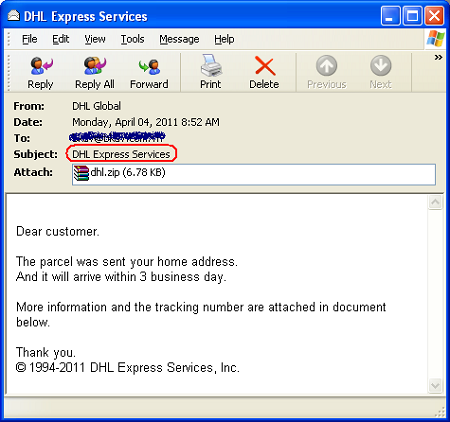Click the Reply All icon

click(x=95, y=66)
